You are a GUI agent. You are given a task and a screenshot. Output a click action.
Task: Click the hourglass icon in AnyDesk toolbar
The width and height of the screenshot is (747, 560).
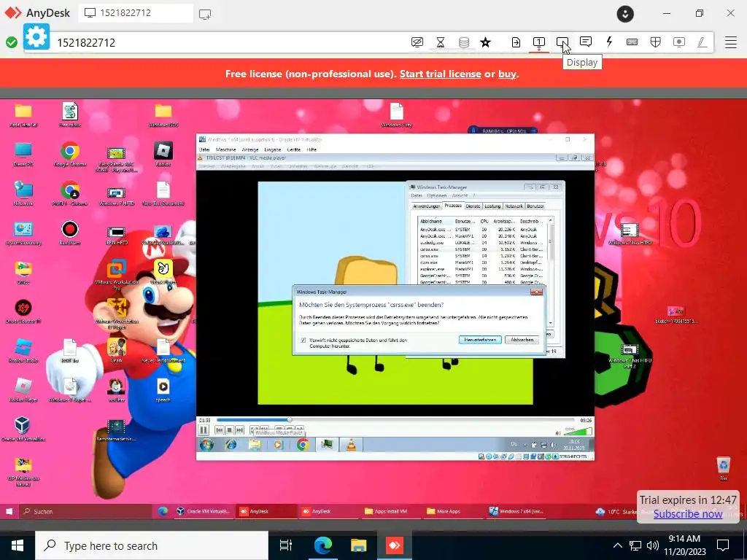(x=441, y=42)
